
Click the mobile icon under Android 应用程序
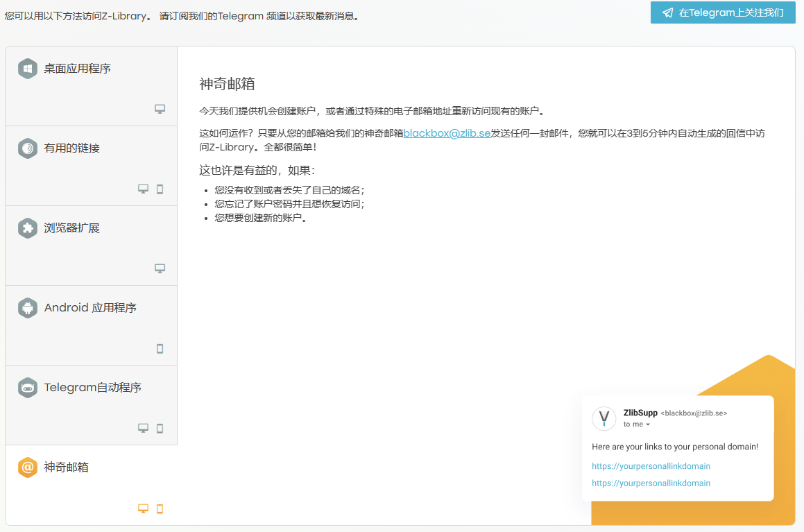[x=160, y=349]
